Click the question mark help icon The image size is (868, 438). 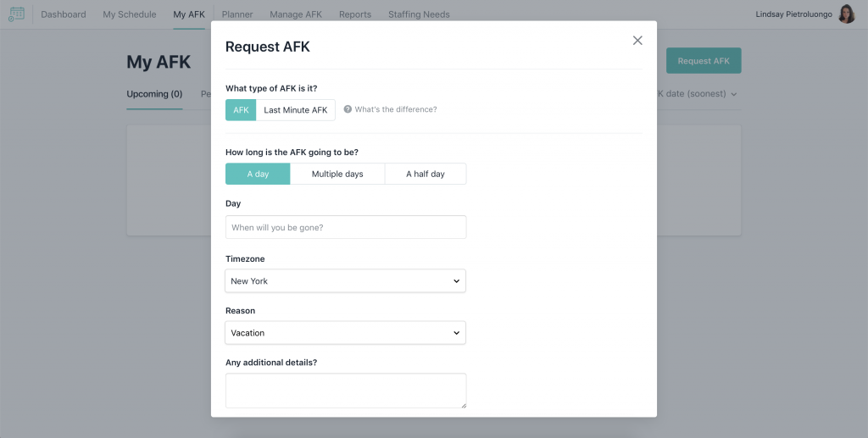click(x=348, y=109)
